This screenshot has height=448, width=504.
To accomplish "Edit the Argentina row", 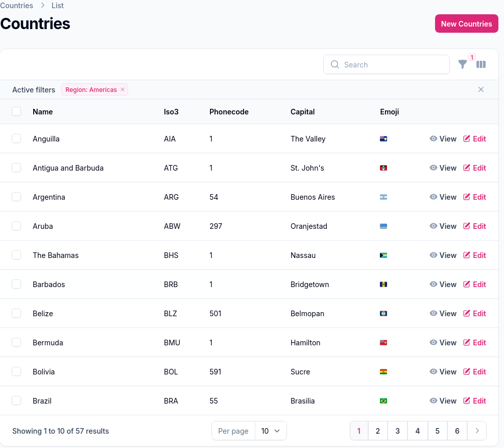I will [x=474, y=197].
